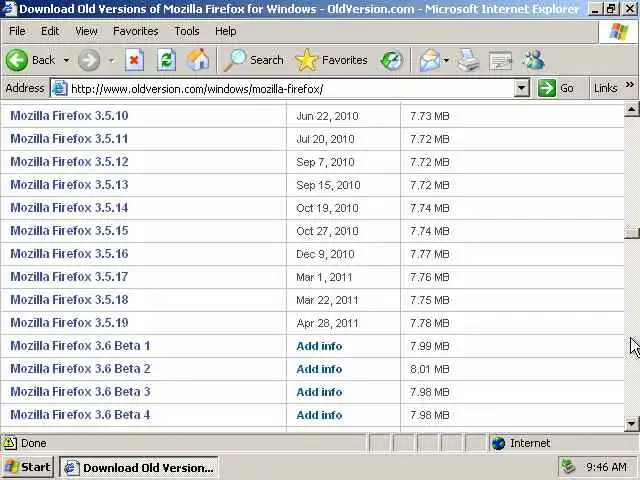Open the Mozilla Firefox 3.6 Beta 3 link
Image resolution: width=640 pixels, height=480 pixels.
coord(80,391)
